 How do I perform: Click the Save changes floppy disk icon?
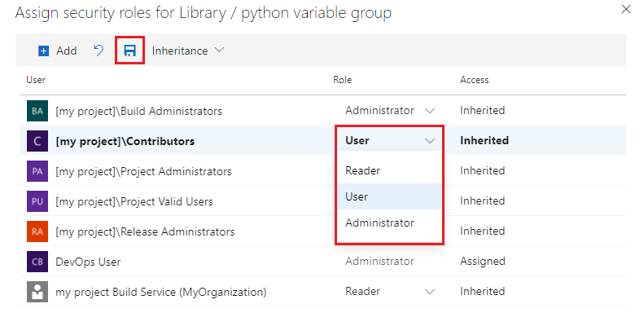click(129, 51)
